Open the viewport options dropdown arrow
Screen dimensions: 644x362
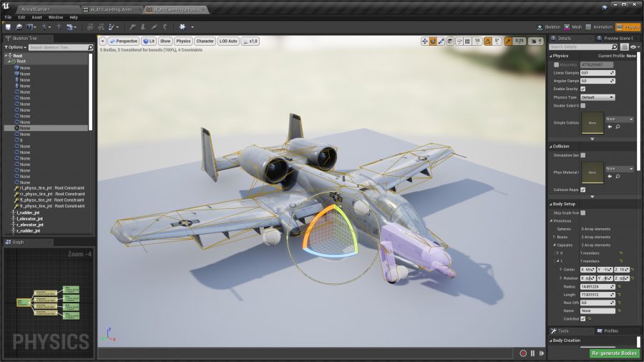(x=102, y=41)
